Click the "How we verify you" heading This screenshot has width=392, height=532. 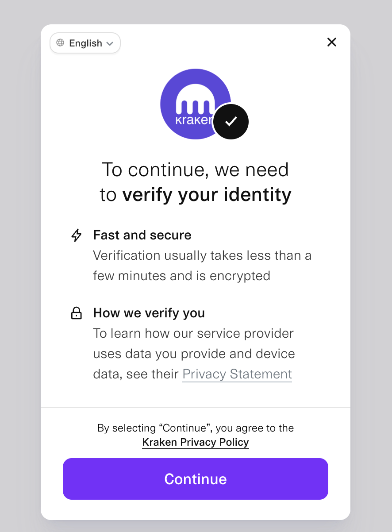(149, 313)
